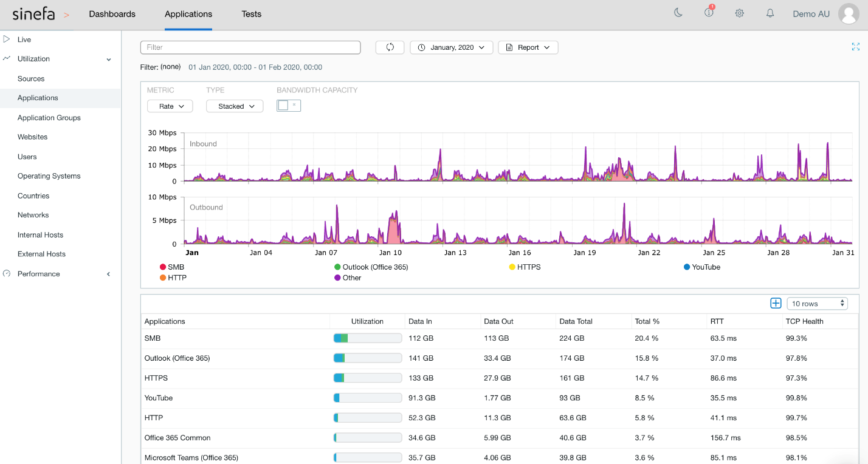The height and width of the screenshot is (464, 868).
Task: Open the info alerts icon
Action: [709, 13]
